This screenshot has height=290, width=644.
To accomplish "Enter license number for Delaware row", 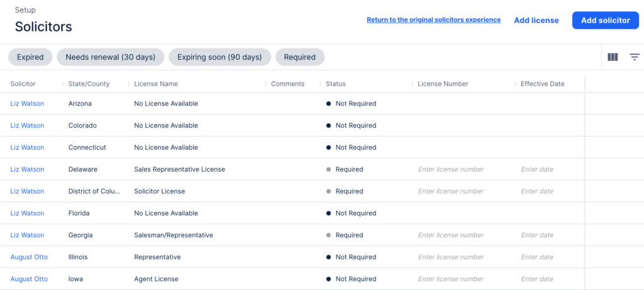I will click(x=451, y=169).
